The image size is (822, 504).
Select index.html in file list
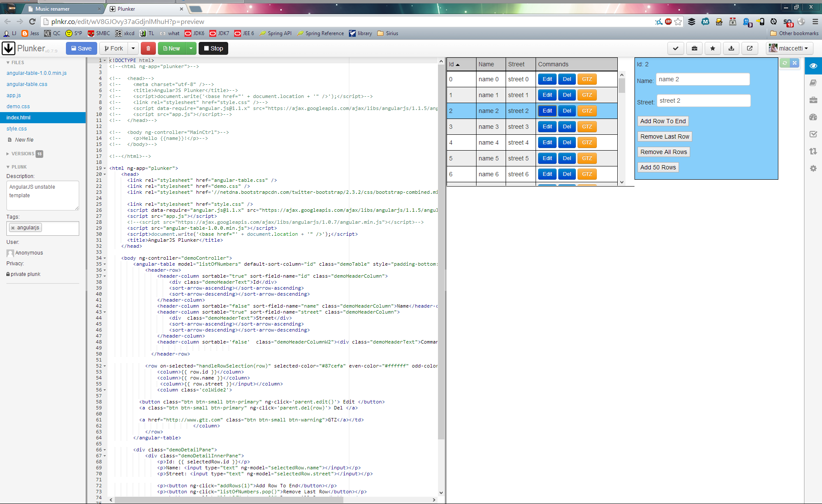(x=43, y=118)
